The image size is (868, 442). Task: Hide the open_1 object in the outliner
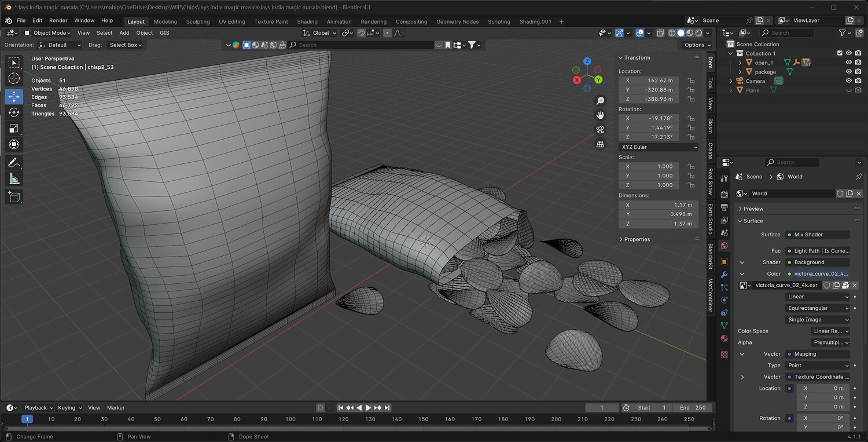tap(849, 63)
